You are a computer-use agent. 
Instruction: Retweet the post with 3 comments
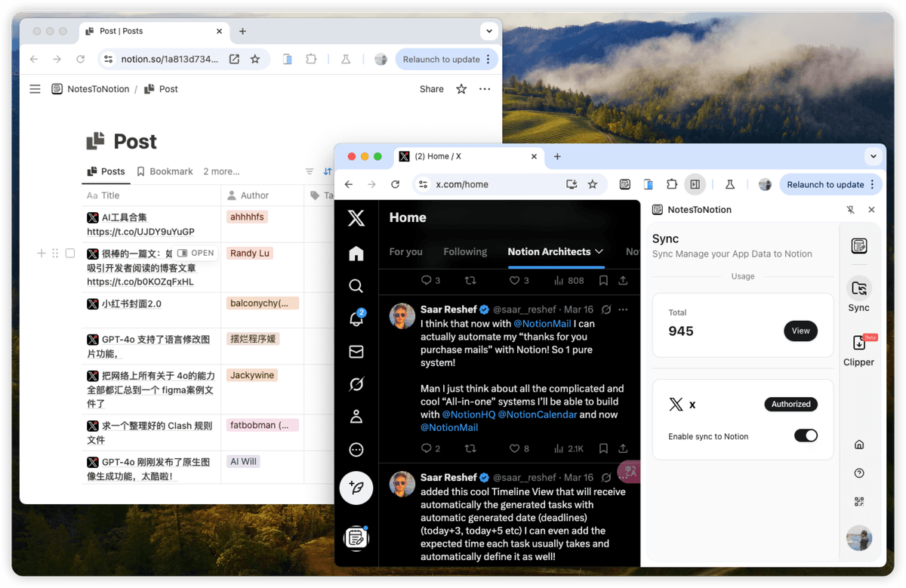pyautogui.click(x=470, y=281)
